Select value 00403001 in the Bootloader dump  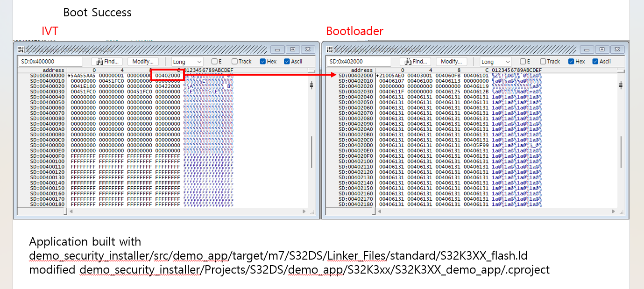419,76
